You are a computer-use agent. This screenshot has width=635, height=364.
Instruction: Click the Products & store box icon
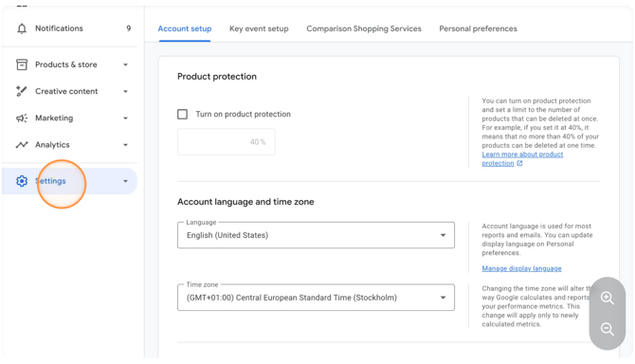point(22,64)
